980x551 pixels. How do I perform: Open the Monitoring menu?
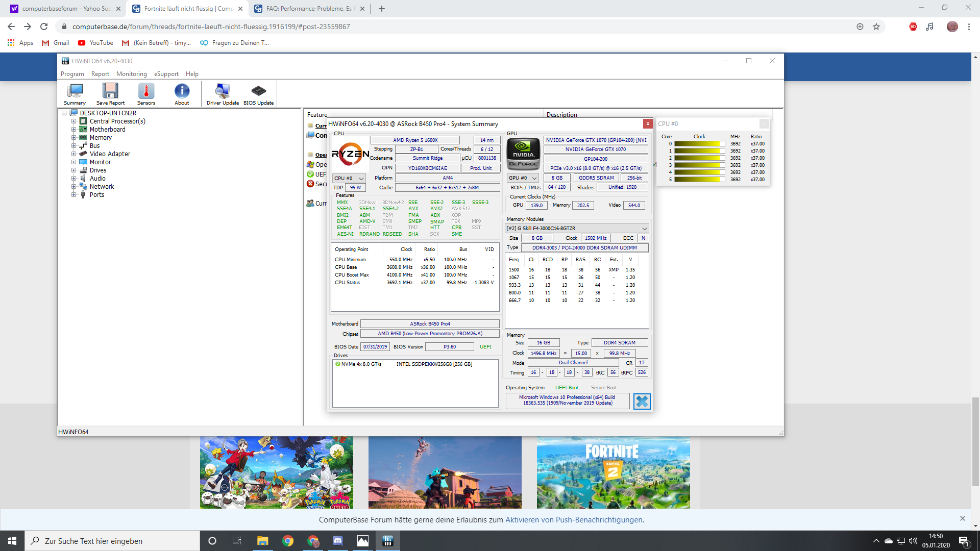[131, 74]
